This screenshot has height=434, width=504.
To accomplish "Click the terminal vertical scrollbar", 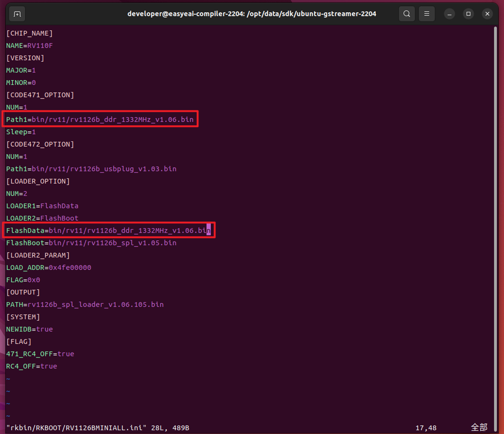I will (495, 225).
